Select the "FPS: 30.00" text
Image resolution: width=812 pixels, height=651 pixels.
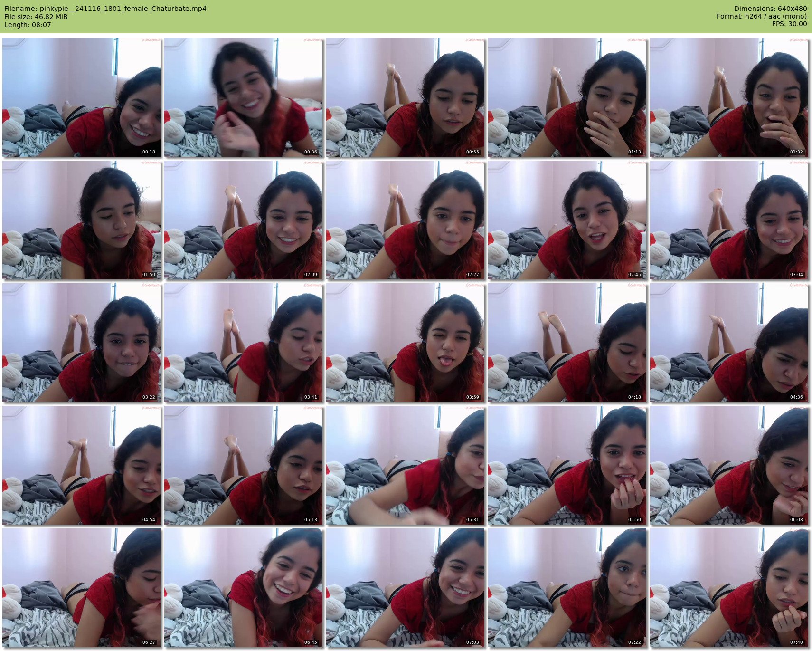789,24
